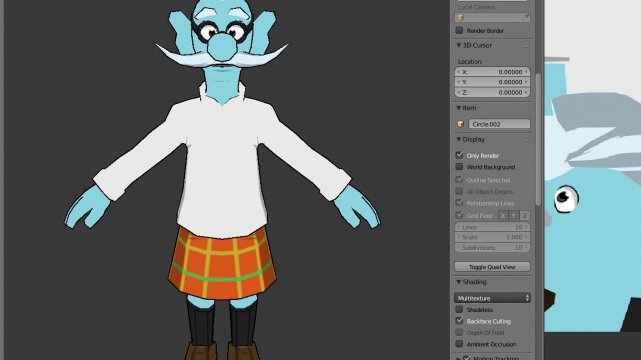Click the cube icon in Local Camera field

click(460, 18)
